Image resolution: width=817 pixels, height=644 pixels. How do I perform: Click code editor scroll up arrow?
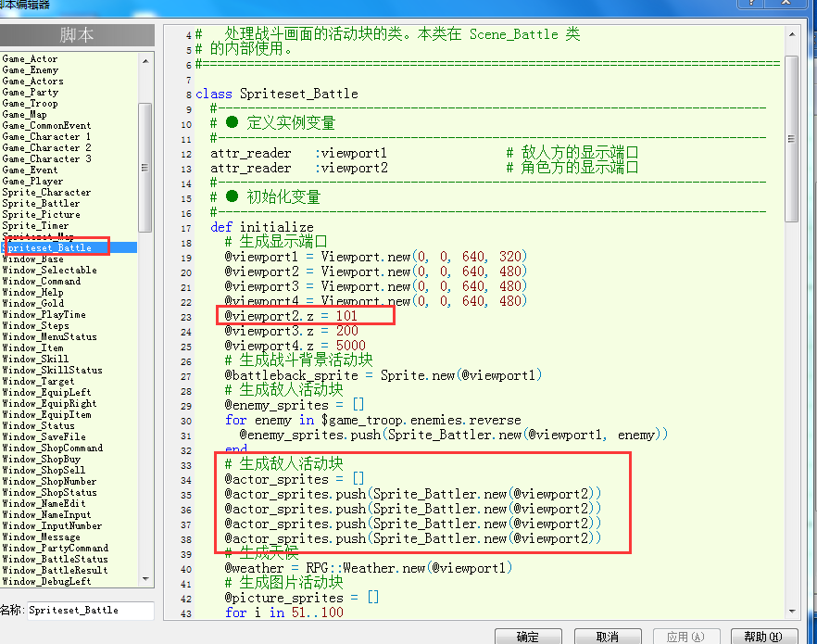click(x=791, y=34)
